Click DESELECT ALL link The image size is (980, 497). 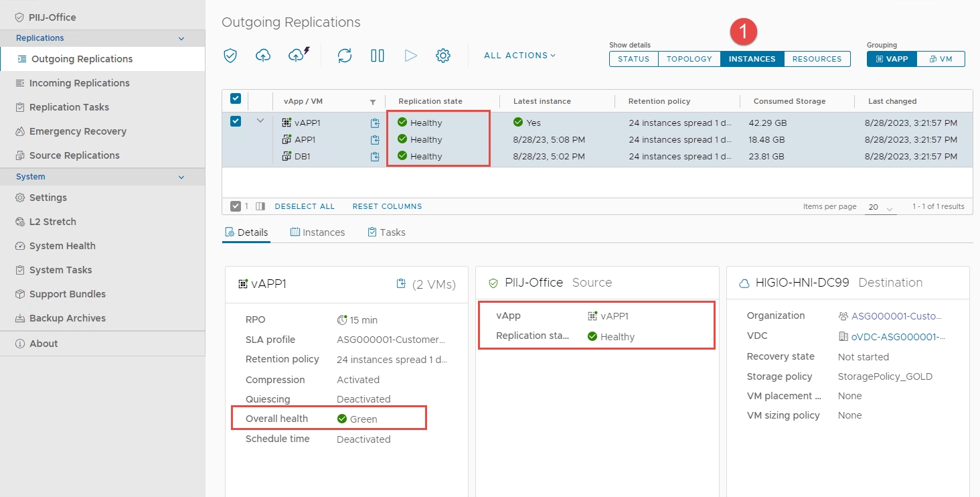tap(305, 206)
